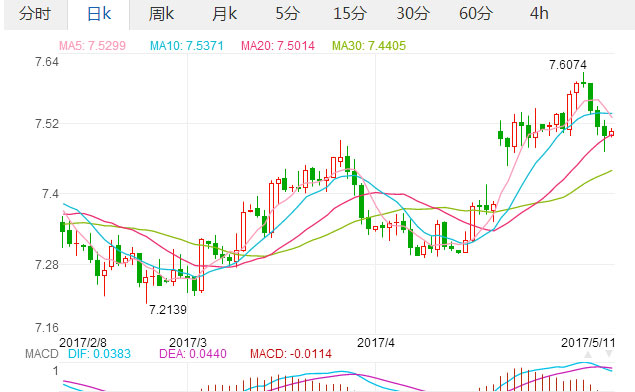Switch to the 月k monthly chart

point(224,14)
